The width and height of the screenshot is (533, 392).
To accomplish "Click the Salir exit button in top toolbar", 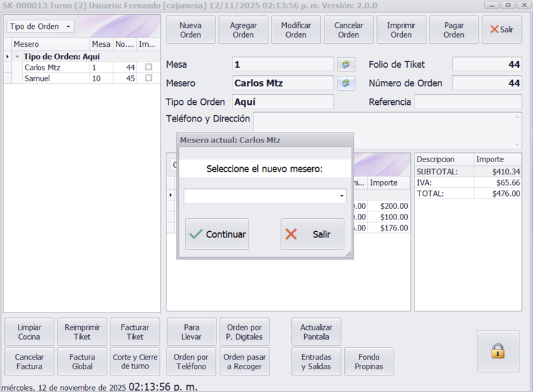I will coord(501,30).
